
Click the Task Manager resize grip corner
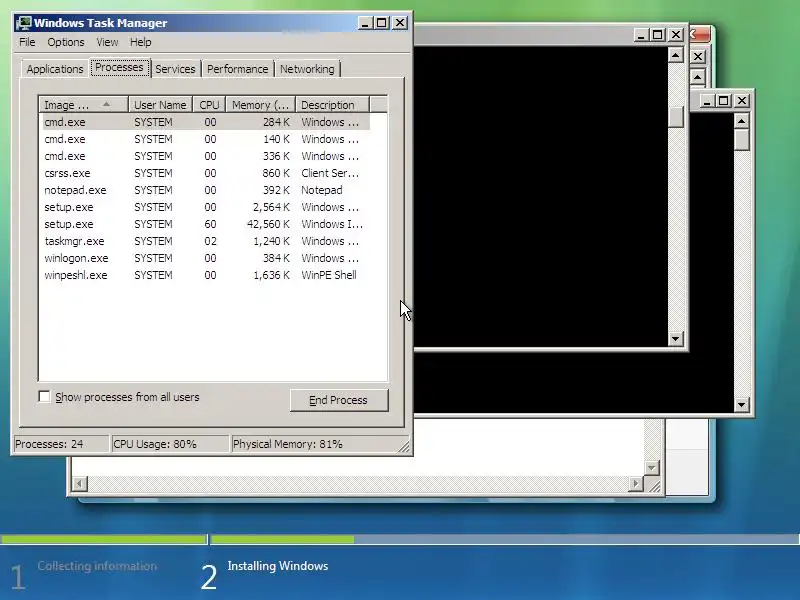point(404,446)
